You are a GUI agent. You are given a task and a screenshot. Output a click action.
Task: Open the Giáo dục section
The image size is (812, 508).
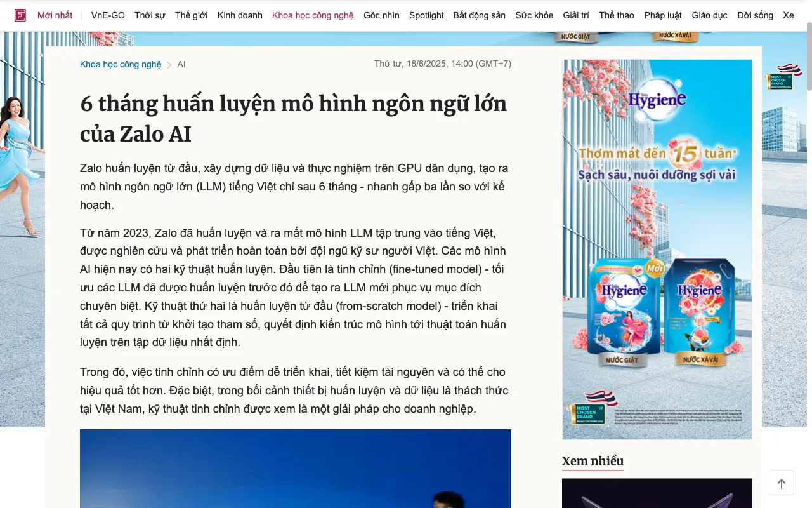710,15
